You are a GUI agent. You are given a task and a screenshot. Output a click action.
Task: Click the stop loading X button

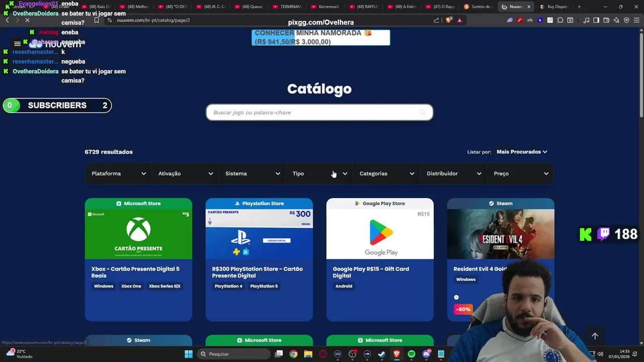[x=27, y=20]
